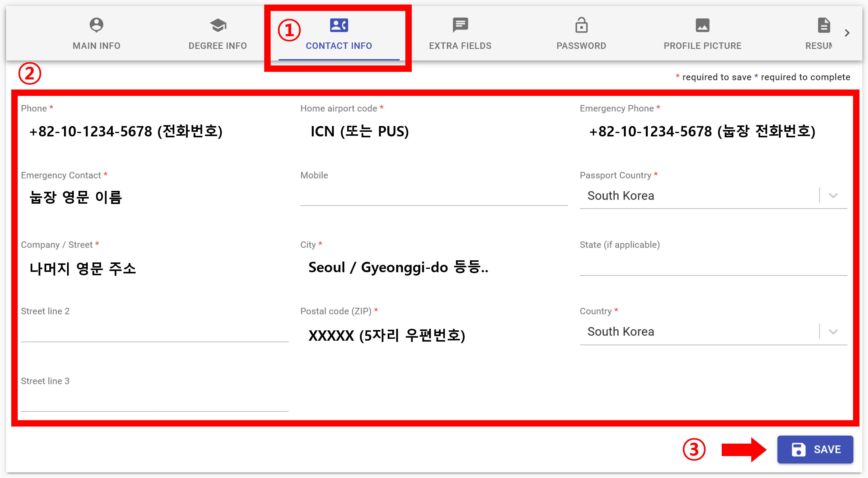Click the Resume document icon
This screenshot has height=478, width=868.
824,25
